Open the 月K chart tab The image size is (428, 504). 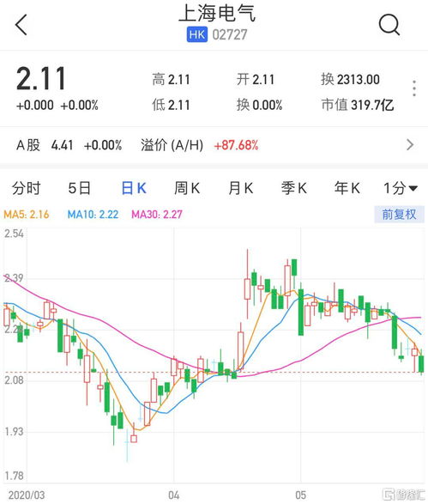240,188
